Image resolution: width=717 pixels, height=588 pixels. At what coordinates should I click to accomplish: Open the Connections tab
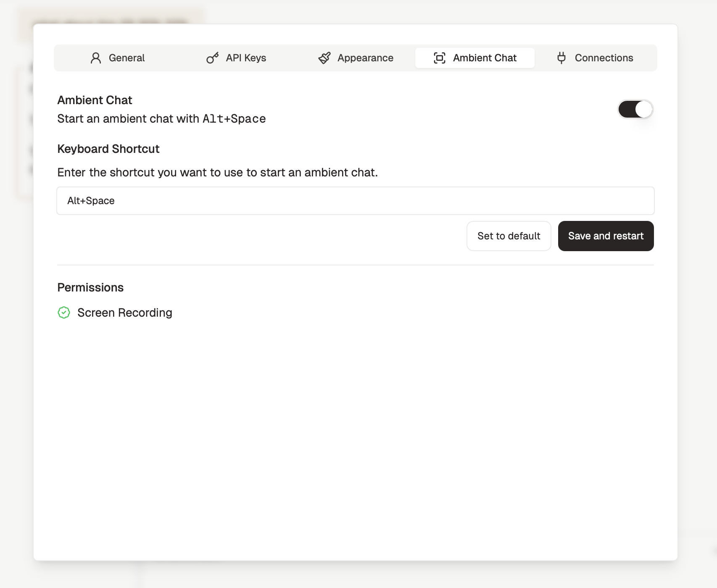[604, 58]
